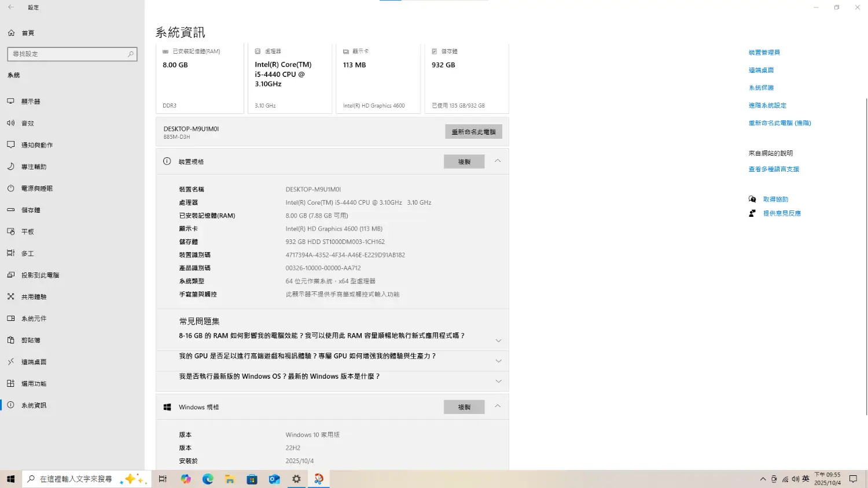Open the 裝置管理員 link
The height and width of the screenshot is (488, 868).
(x=764, y=53)
